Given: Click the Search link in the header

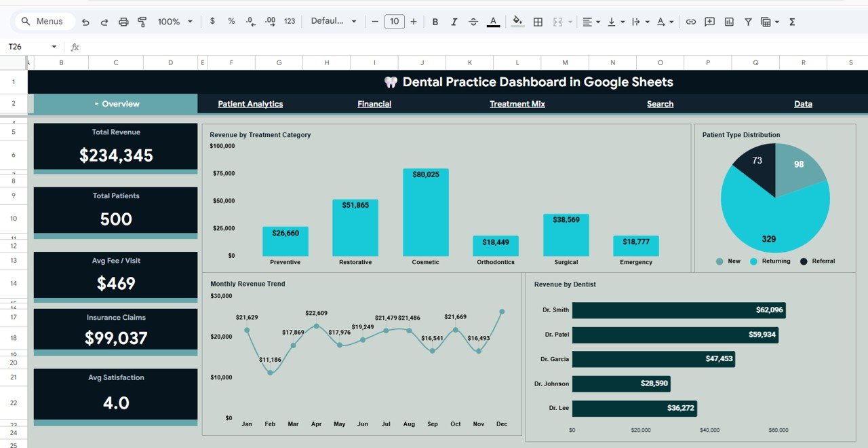Looking at the screenshot, I should (x=660, y=104).
